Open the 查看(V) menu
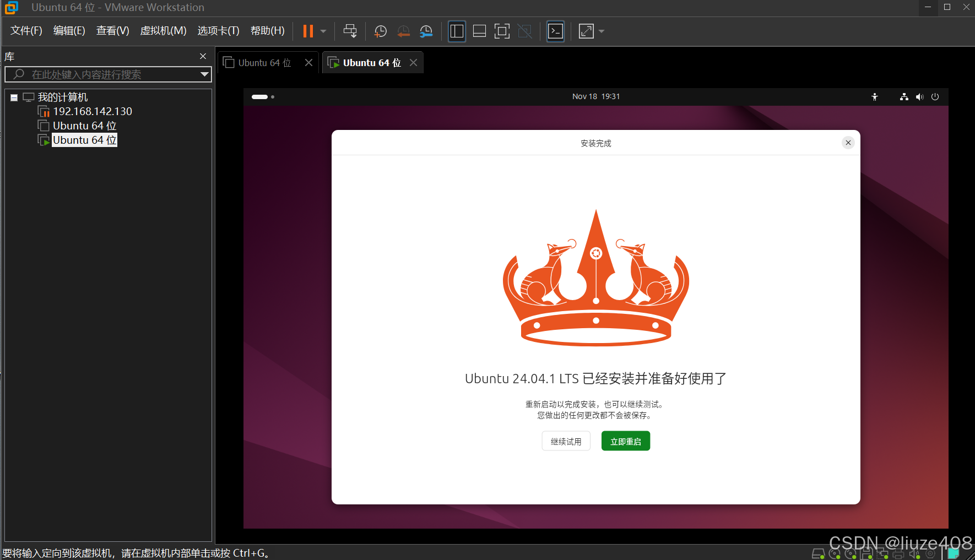The width and height of the screenshot is (975, 560). click(x=113, y=31)
